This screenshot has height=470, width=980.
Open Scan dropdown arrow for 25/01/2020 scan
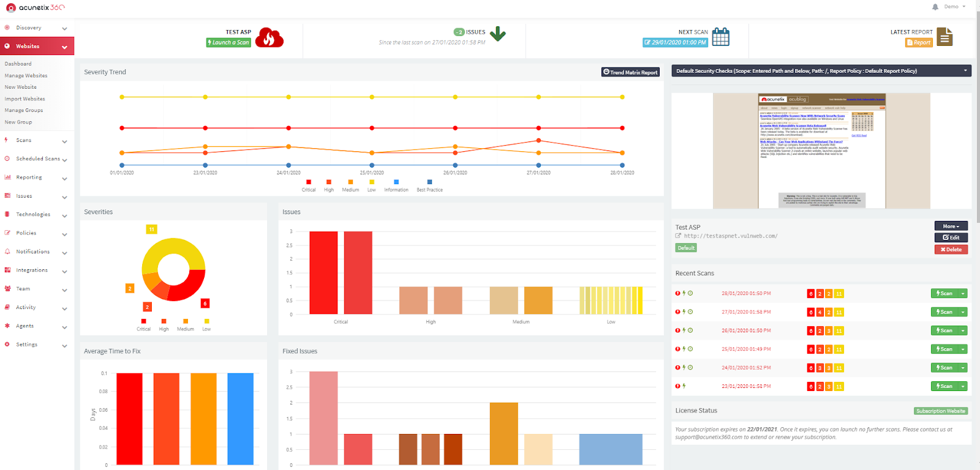pos(963,349)
